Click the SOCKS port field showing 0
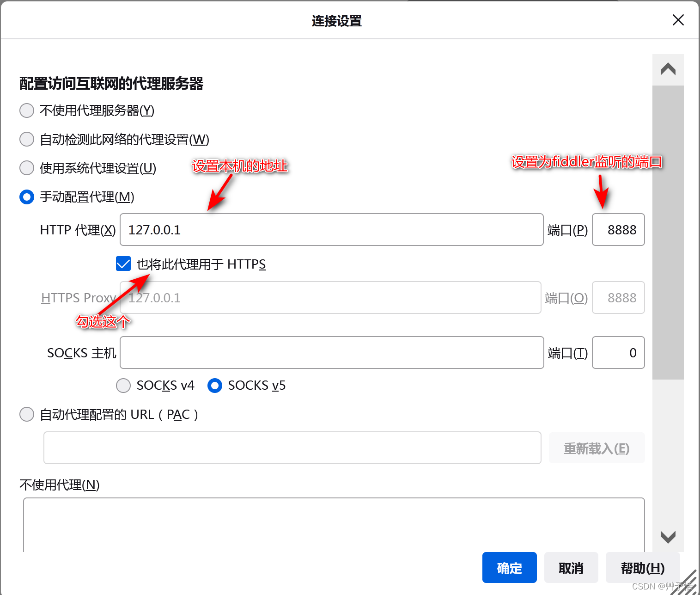The image size is (700, 595). [x=618, y=353]
